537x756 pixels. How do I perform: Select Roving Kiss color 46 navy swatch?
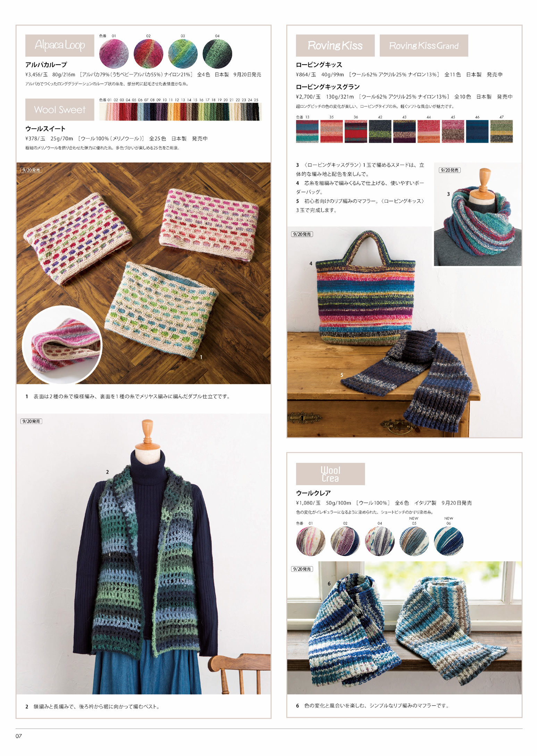(477, 131)
